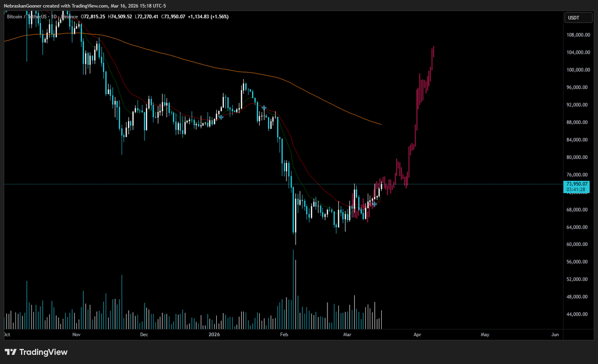Click the current price label 73,950.07
The image size is (598, 364).
(x=577, y=184)
